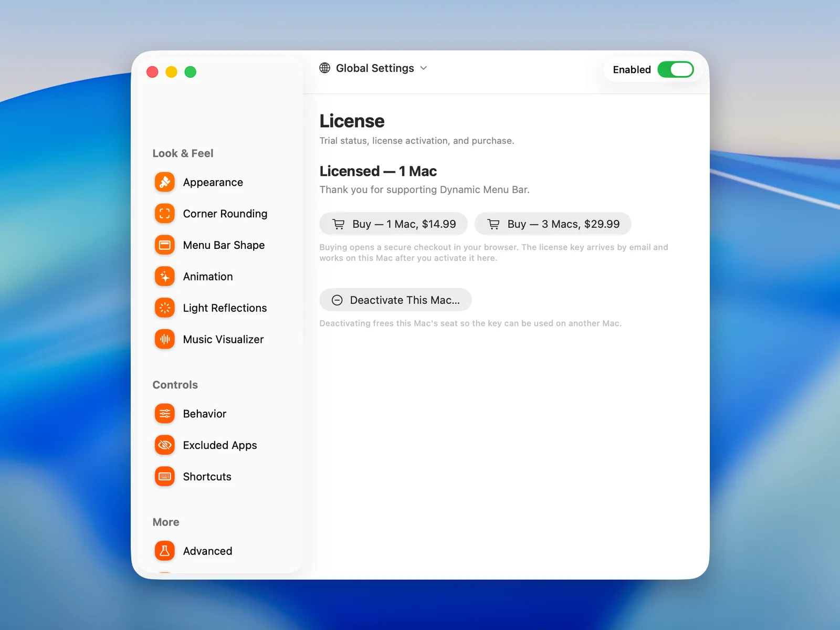Screen dimensions: 840x630
Task: Click the cart icon on 1 Mac buy button
Action: (x=339, y=224)
